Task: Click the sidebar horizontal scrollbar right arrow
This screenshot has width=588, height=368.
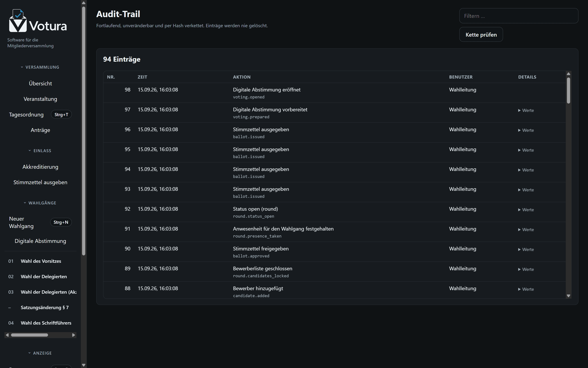Action: (73, 335)
